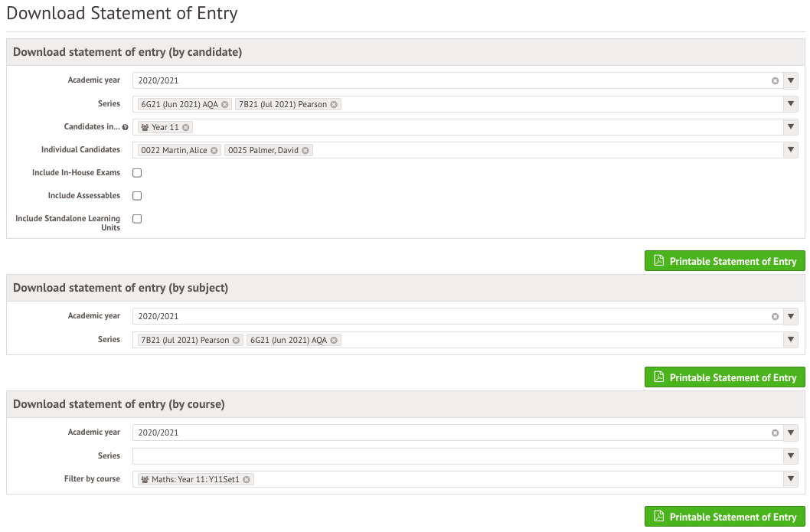The image size is (810, 532).
Task: Open Series dropdown in by course section
Action: coord(790,456)
